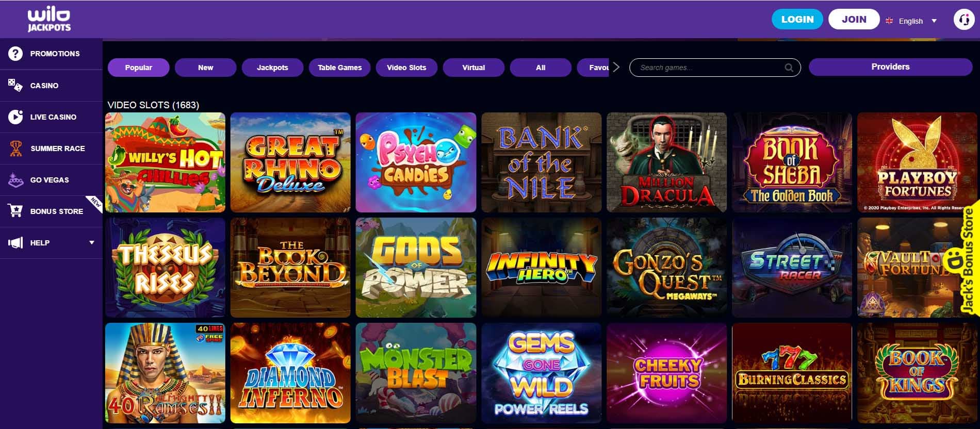
Task: Click the search magnifier icon
Action: point(789,68)
